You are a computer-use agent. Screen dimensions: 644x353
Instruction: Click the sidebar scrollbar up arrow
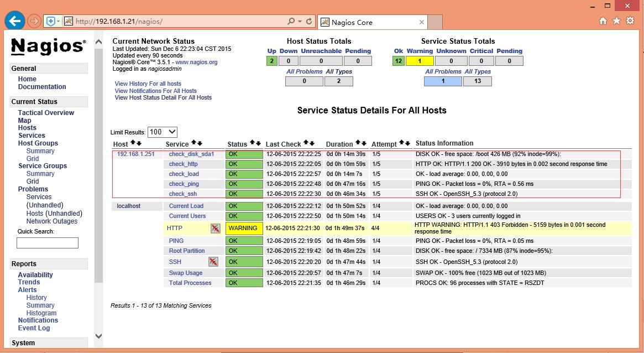98,42
